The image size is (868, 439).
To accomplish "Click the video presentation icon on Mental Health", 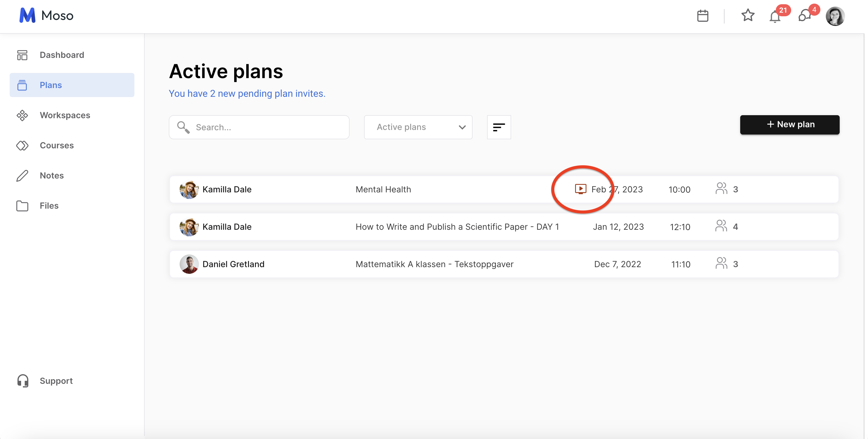I will coord(580,189).
